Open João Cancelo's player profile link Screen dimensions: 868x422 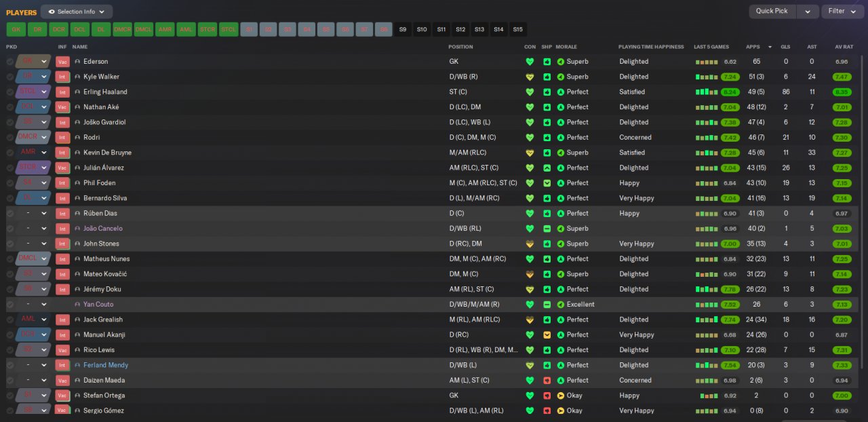pos(102,229)
